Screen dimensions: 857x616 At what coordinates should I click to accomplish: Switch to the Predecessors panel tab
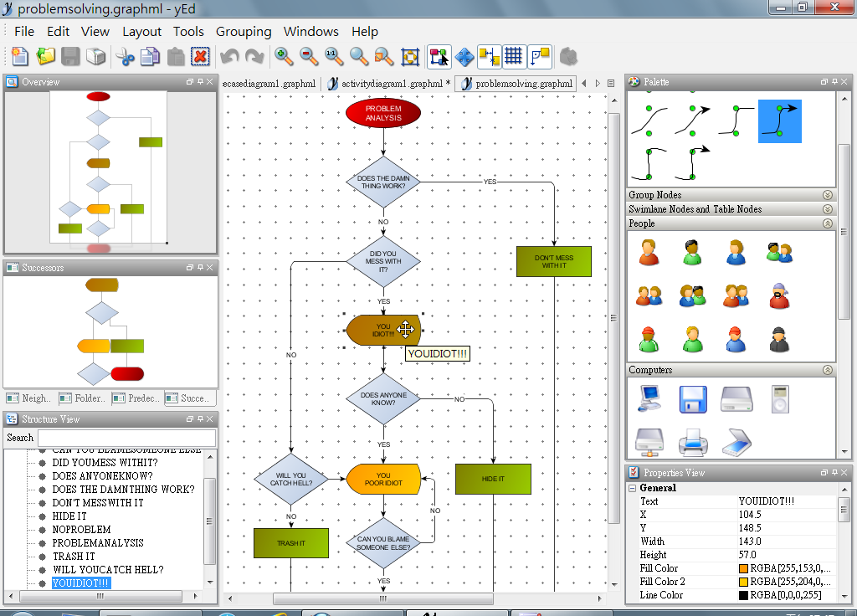click(136, 398)
